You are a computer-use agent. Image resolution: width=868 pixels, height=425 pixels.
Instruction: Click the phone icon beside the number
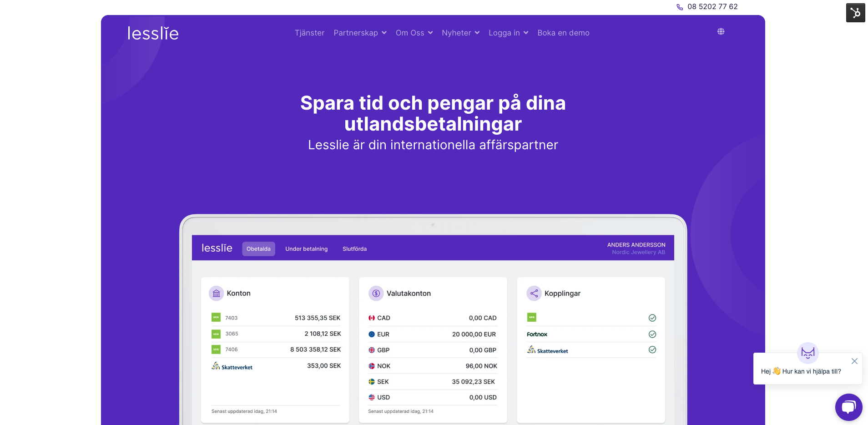[680, 7]
